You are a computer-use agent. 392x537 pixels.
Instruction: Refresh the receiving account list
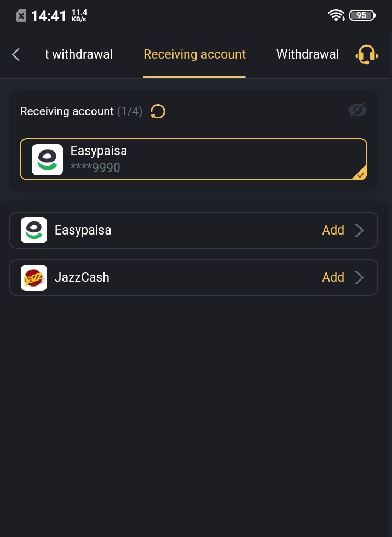coord(158,112)
